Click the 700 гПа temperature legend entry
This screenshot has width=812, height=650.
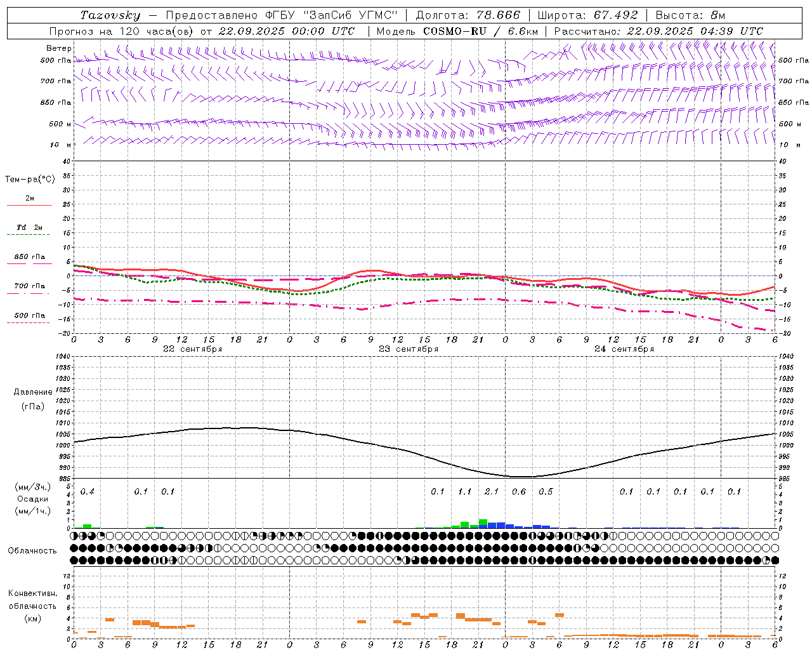pos(30,286)
